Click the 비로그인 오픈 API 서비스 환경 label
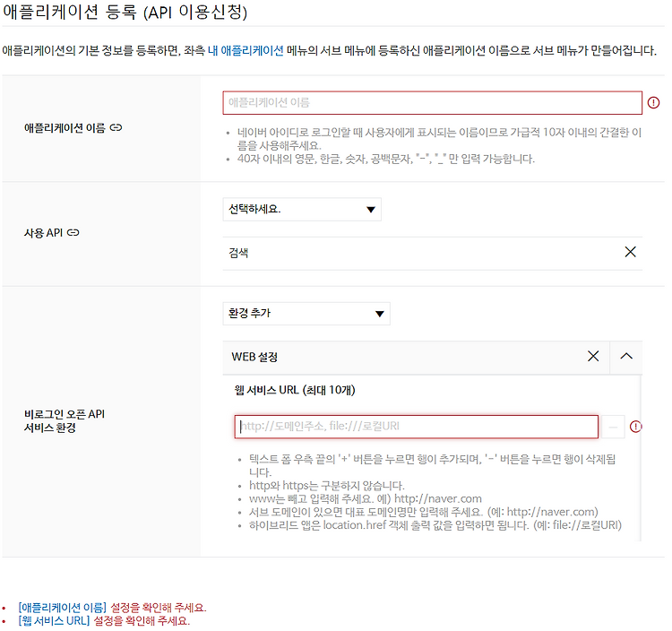The width and height of the screenshot is (672, 631). pos(65,421)
